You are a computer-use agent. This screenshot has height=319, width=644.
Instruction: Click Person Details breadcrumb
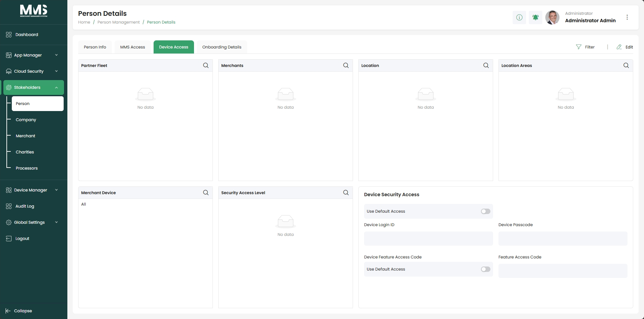click(161, 22)
